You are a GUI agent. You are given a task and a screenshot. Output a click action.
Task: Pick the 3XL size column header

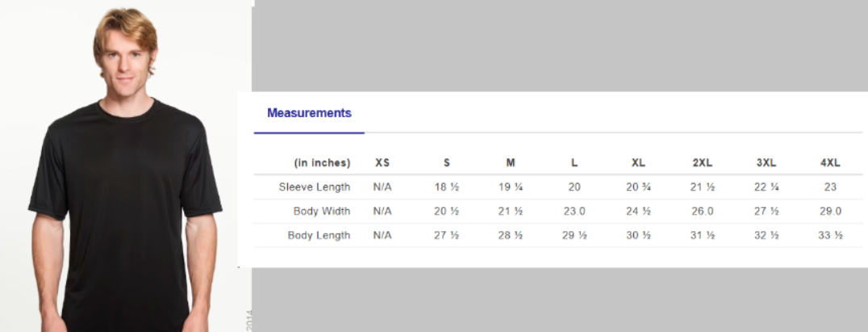[x=766, y=162]
